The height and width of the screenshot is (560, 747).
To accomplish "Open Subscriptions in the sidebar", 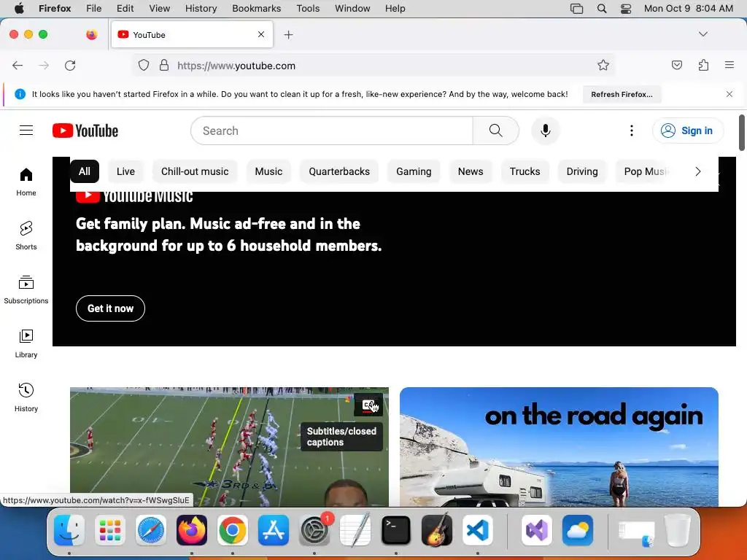I will pos(26,289).
